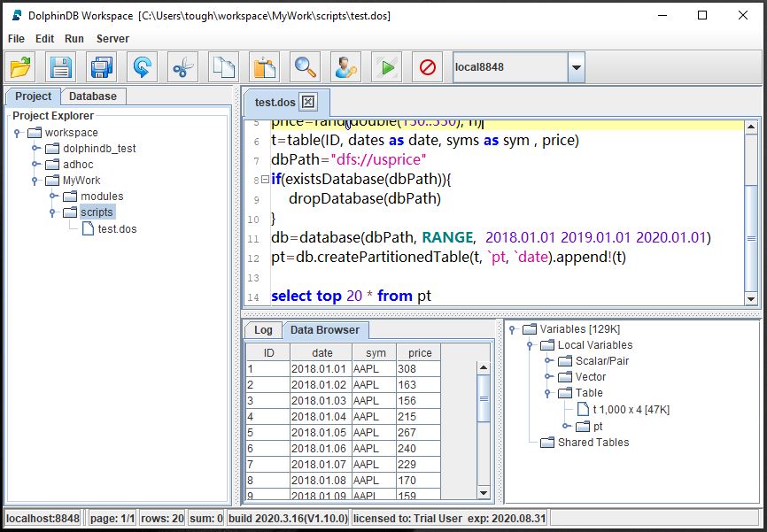Open the Server menu
This screenshot has width=767, height=532.
pos(113,39)
